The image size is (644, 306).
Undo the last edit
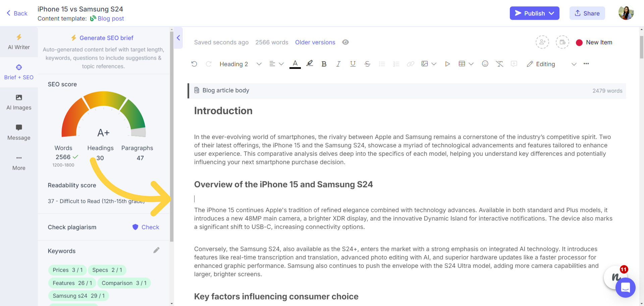(194, 64)
